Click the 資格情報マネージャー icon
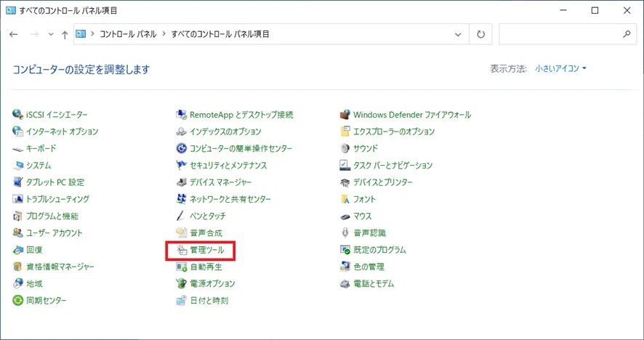 tap(17, 267)
